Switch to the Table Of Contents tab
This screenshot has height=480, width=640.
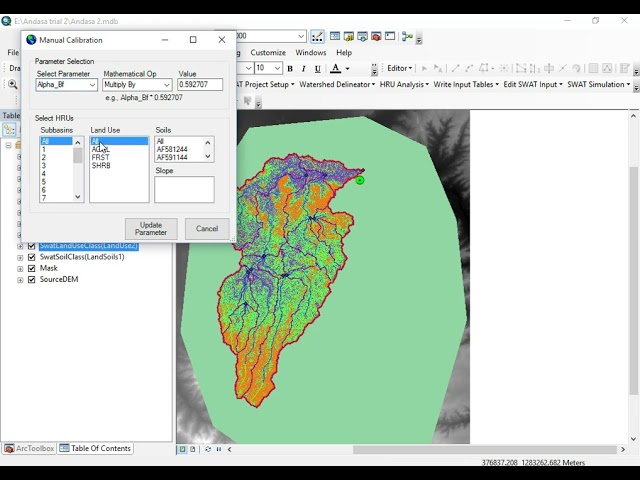coord(95,449)
